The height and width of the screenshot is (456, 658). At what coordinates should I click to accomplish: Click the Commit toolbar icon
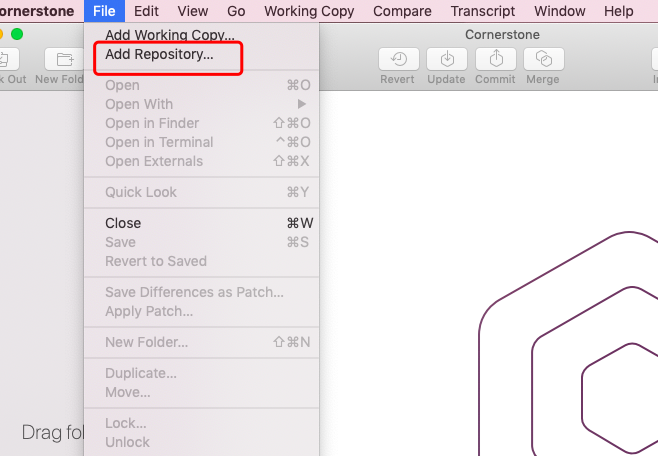(496, 59)
